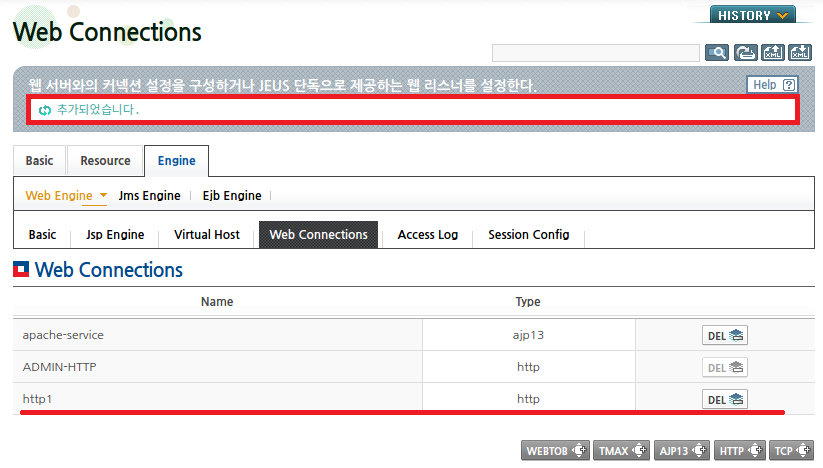
Task: Delete the http1 connection
Action: point(725,399)
